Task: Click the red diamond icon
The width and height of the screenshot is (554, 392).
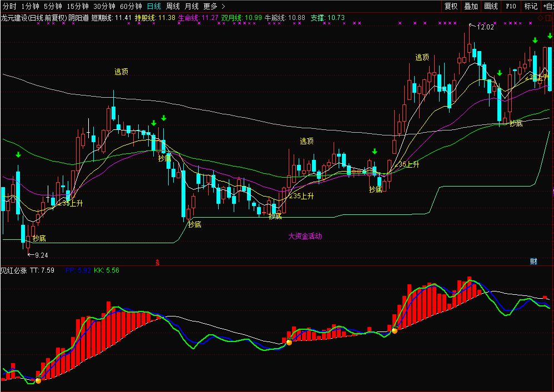Action: click(540, 18)
